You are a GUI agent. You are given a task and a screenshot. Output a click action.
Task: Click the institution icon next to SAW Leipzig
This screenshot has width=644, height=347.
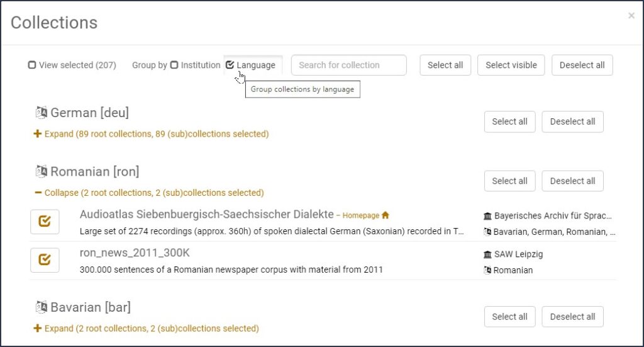pos(487,254)
